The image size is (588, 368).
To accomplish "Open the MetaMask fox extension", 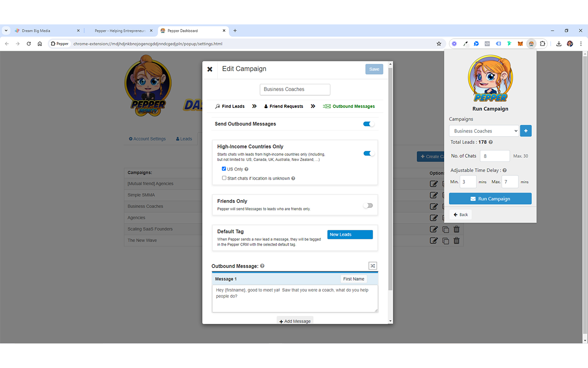I will coord(520,44).
